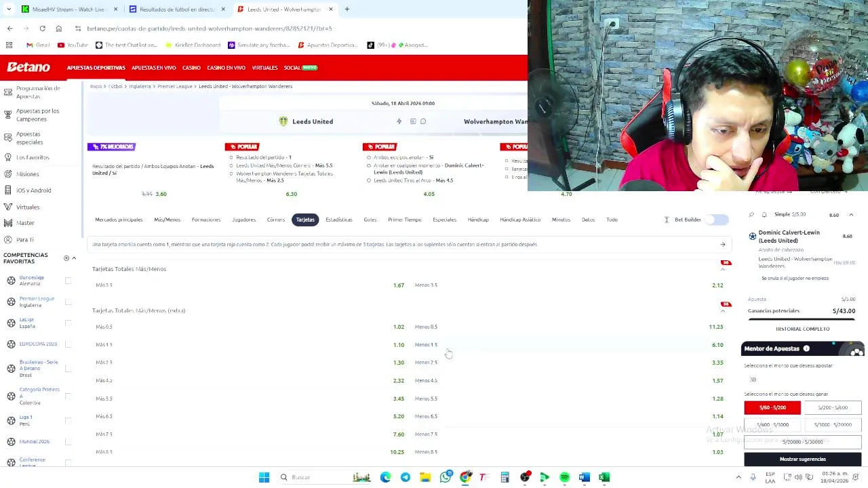The height and width of the screenshot is (488, 868).
Task: Switch to Resultados de fútbol browser tab
Action: (x=177, y=9)
